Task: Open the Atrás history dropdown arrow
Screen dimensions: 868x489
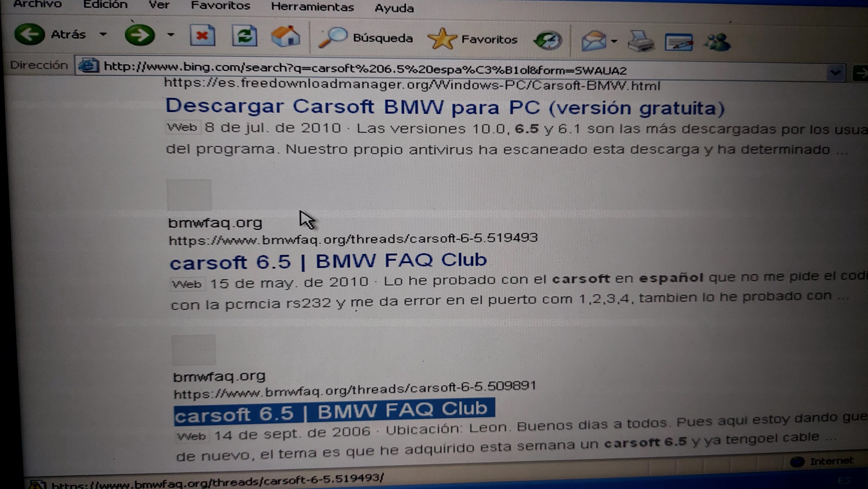Action: [103, 34]
